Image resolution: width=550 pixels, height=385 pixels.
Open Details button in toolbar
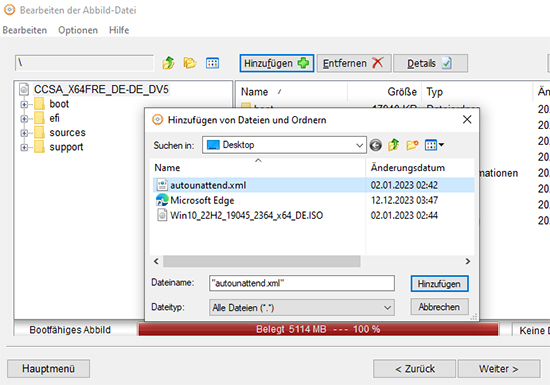pyautogui.click(x=430, y=63)
